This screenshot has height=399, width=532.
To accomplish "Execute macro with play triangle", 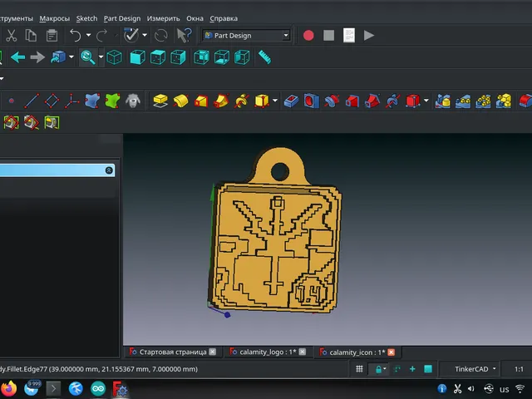I will point(369,35).
